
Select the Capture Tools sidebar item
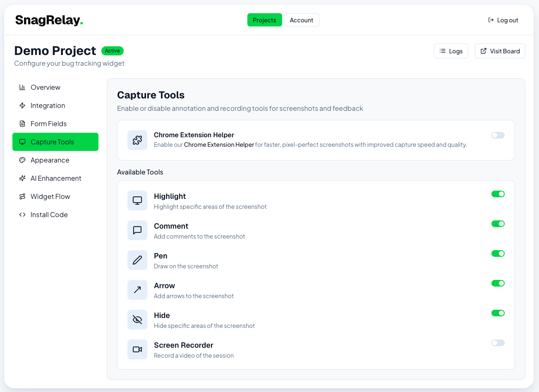[55, 142]
